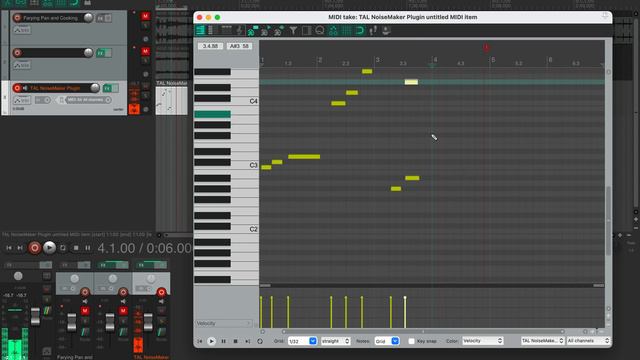Screen dimensions: 640x360
Task: Open FX for TAL NoiseMaker Plugin track
Action: tap(107, 88)
